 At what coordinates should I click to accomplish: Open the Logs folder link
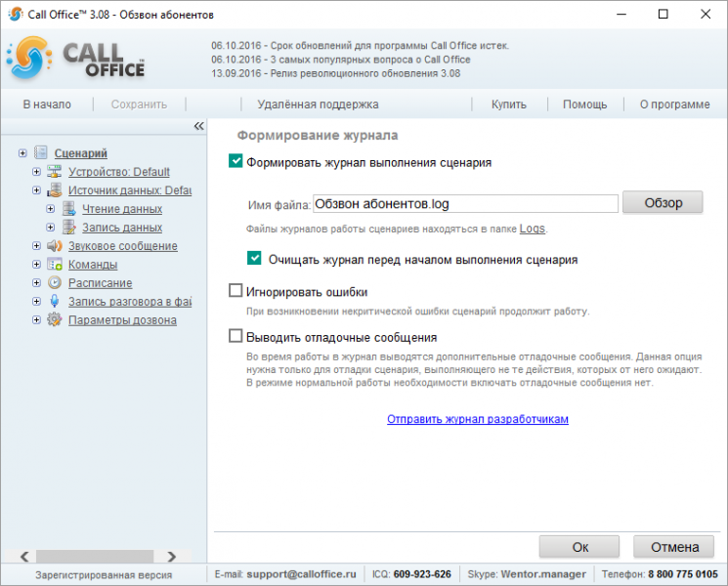coord(532,229)
